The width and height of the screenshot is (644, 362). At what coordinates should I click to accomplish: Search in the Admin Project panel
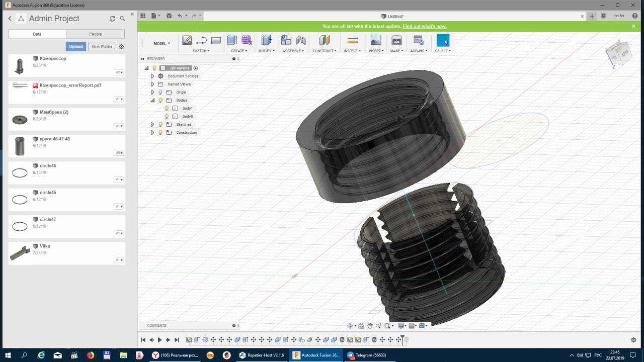[x=122, y=19]
